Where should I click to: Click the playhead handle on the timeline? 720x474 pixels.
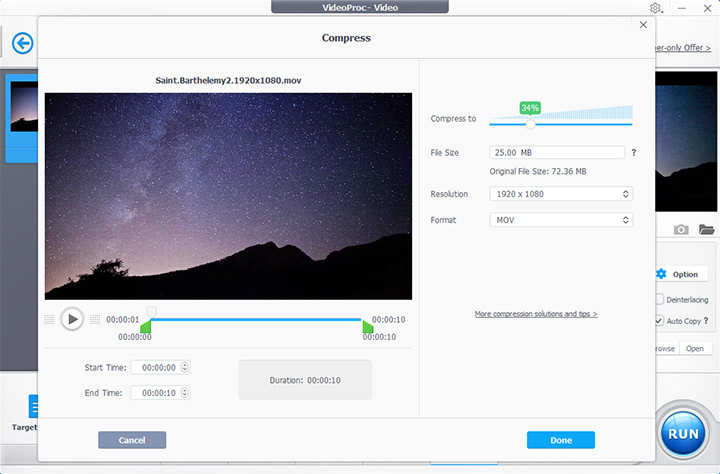tap(151, 312)
